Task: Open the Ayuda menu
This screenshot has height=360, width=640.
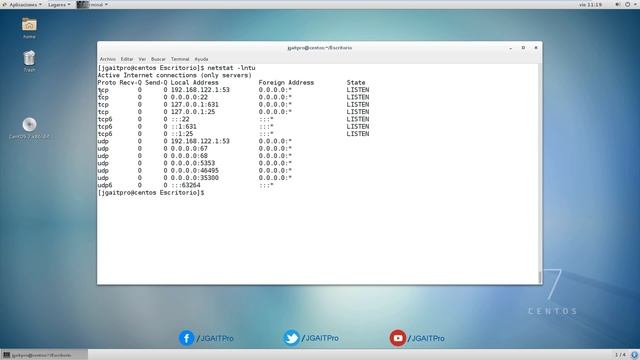Action: tap(201, 59)
